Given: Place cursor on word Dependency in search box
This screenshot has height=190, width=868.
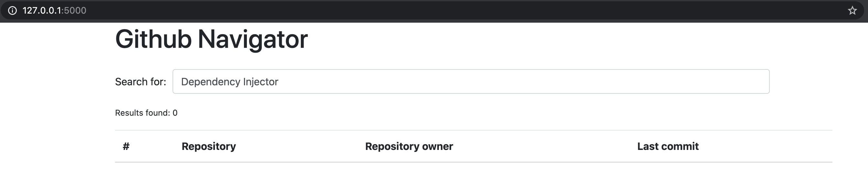Looking at the screenshot, I should point(211,82).
